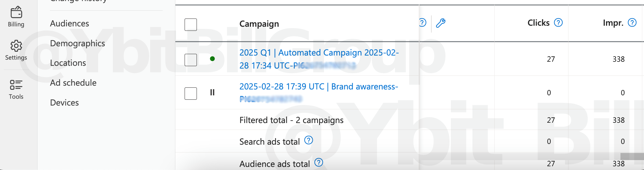Screen dimensions: 644x170
Task: Click the wrench icon in table header
Action: [x=441, y=23]
